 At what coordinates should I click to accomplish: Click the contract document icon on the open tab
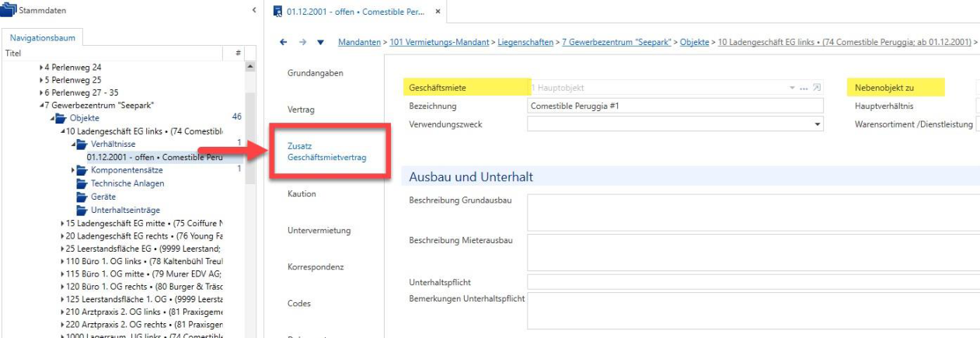[277, 12]
